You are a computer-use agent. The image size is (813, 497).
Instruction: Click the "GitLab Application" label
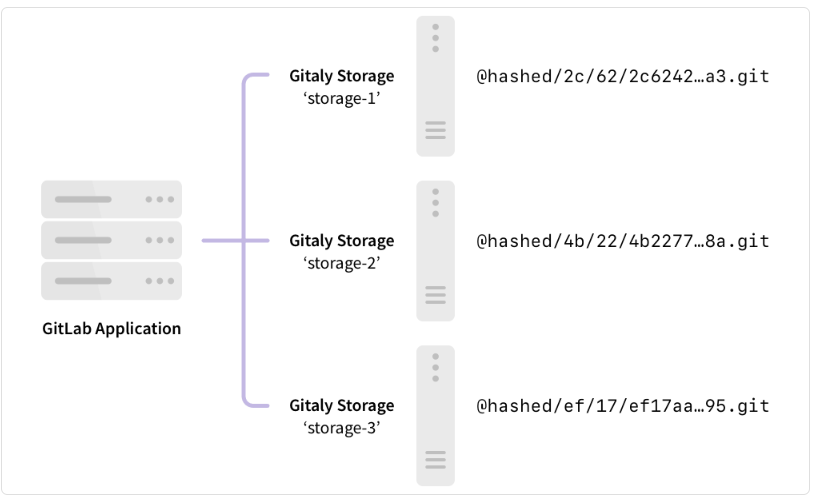point(111,328)
